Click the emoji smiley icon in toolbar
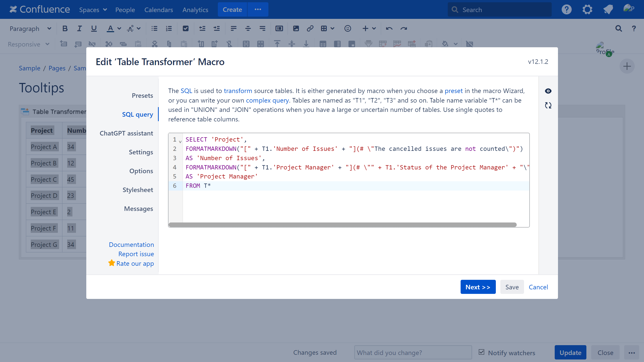 coord(347,29)
